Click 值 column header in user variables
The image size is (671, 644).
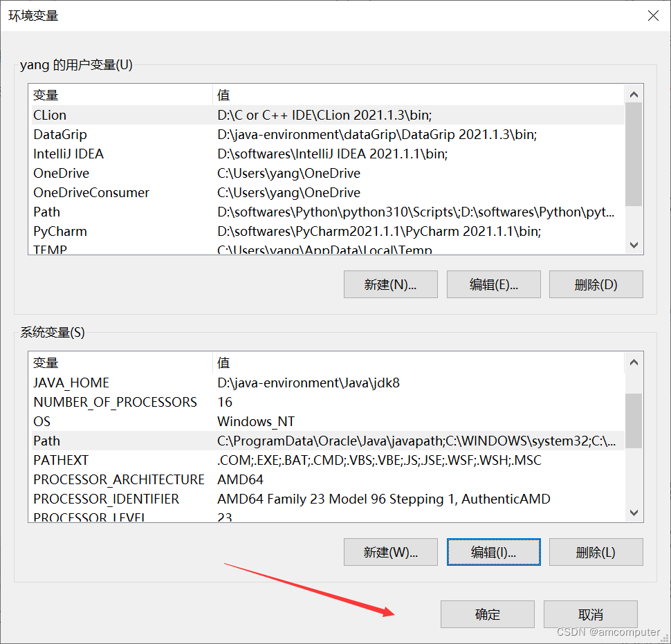pyautogui.click(x=419, y=95)
